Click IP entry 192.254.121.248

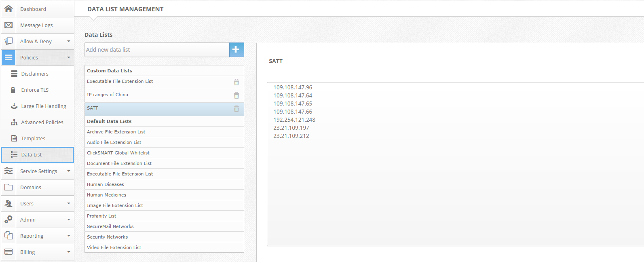pos(294,120)
